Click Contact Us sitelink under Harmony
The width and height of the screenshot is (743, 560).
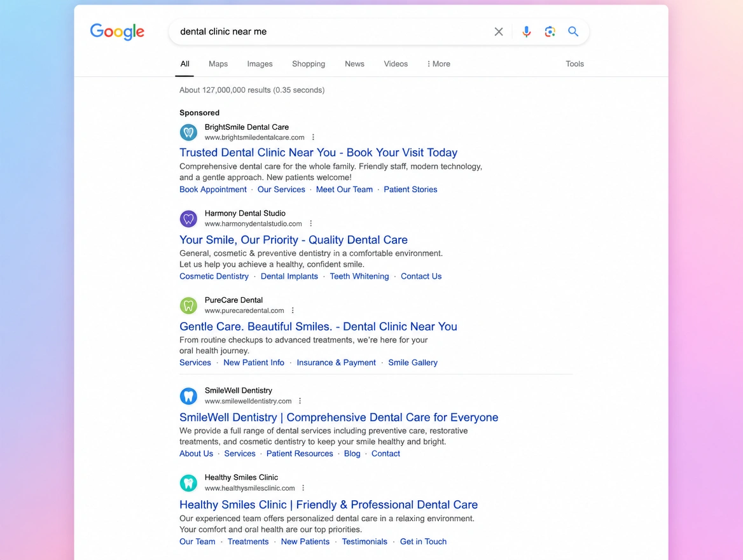click(x=421, y=276)
